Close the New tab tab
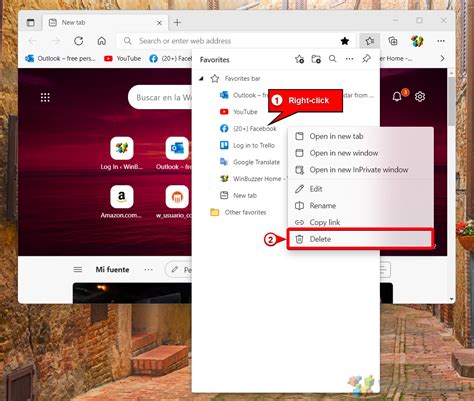The width and height of the screenshot is (474, 401). click(159, 23)
